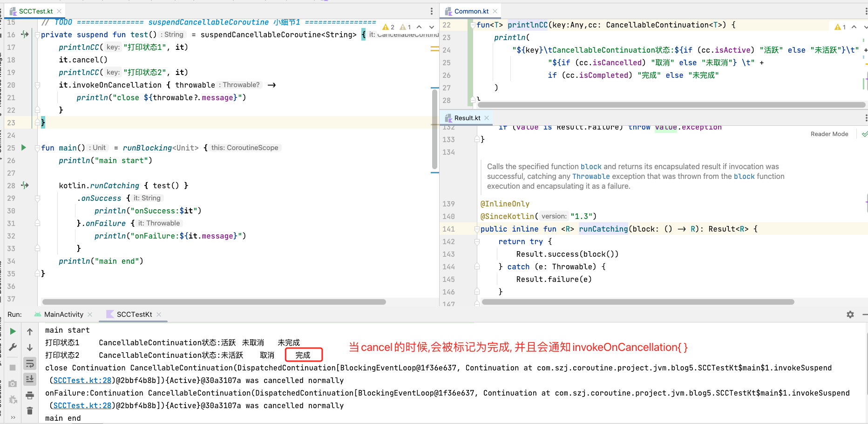Image resolution: width=868 pixels, height=424 pixels.
Task: Collapse test function fold at line 16
Action: pyautogui.click(x=37, y=35)
